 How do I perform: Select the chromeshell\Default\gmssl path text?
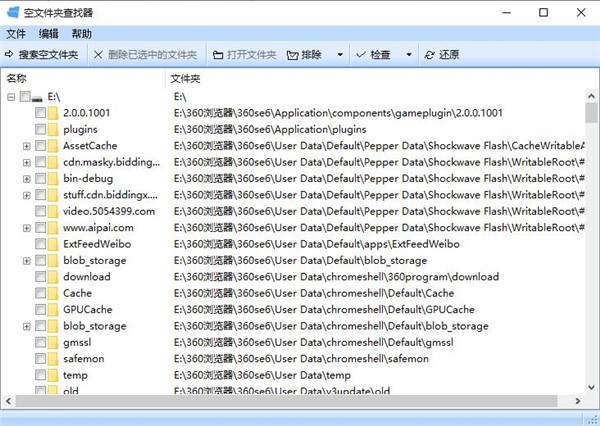click(x=313, y=343)
